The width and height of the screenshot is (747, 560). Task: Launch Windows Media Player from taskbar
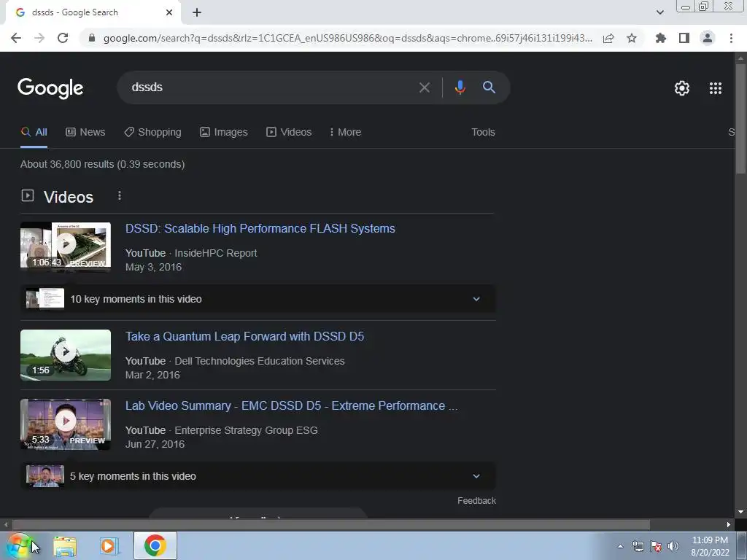(109, 546)
